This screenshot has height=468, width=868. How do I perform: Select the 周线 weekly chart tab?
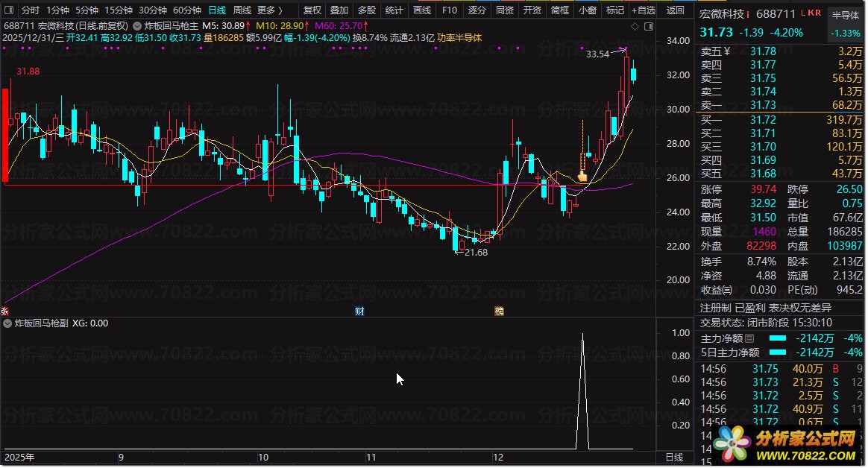pyautogui.click(x=242, y=10)
